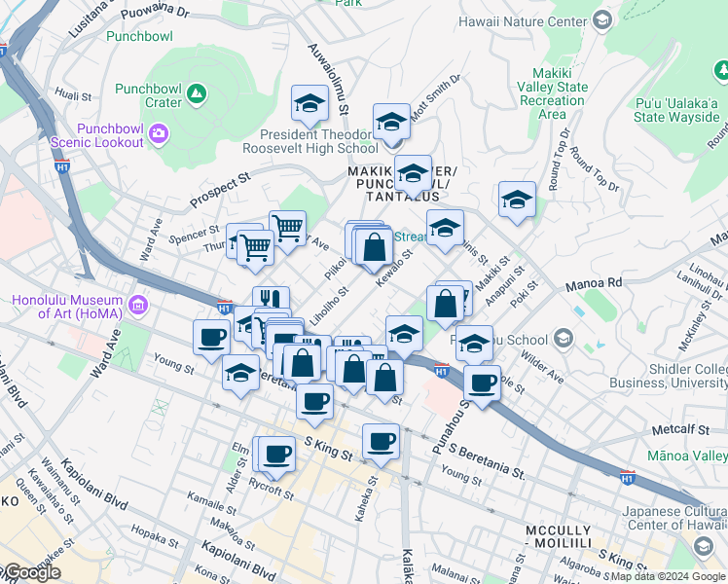The image size is (728, 584).
Task: Click the S Beretania St road label
Action: tap(487, 461)
